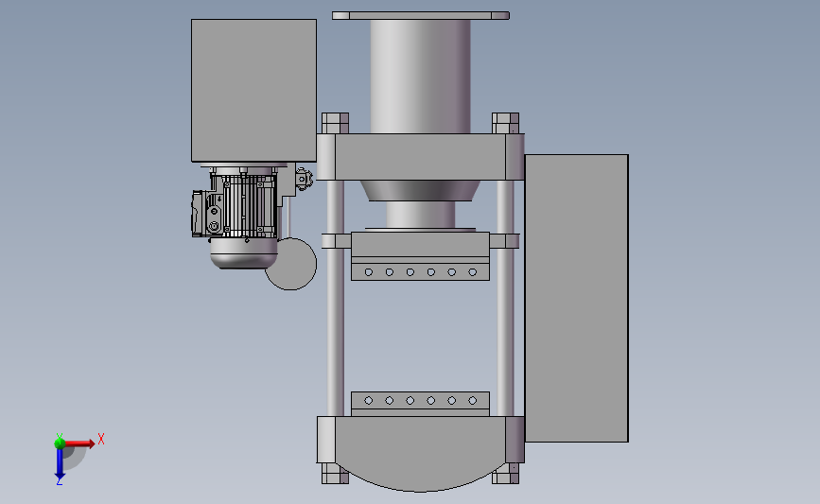This screenshot has width=820, height=504.
Task: Select the flange plate atop the cylinder
Action: tap(421, 16)
